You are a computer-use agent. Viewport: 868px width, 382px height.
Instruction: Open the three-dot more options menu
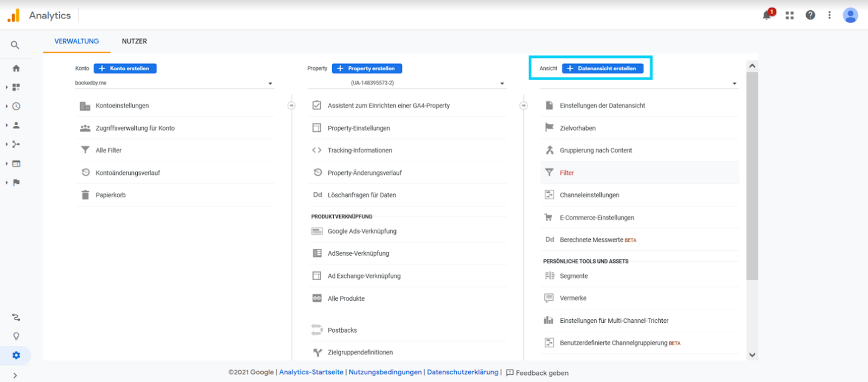(x=829, y=15)
